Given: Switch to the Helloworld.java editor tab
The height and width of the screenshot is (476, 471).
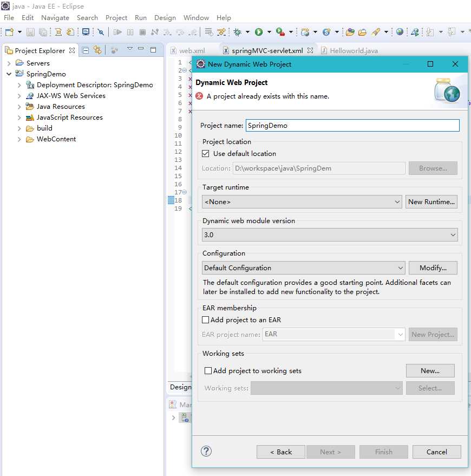Looking at the screenshot, I should pos(350,51).
